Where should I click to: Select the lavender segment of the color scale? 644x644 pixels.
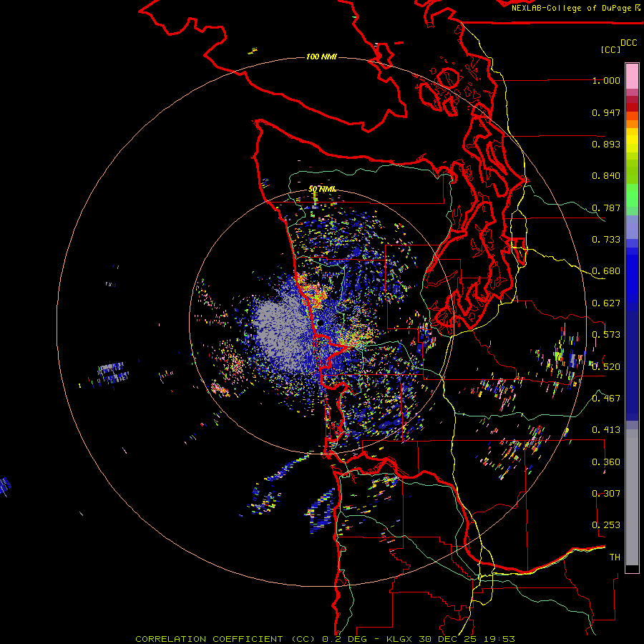coord(632,227)
